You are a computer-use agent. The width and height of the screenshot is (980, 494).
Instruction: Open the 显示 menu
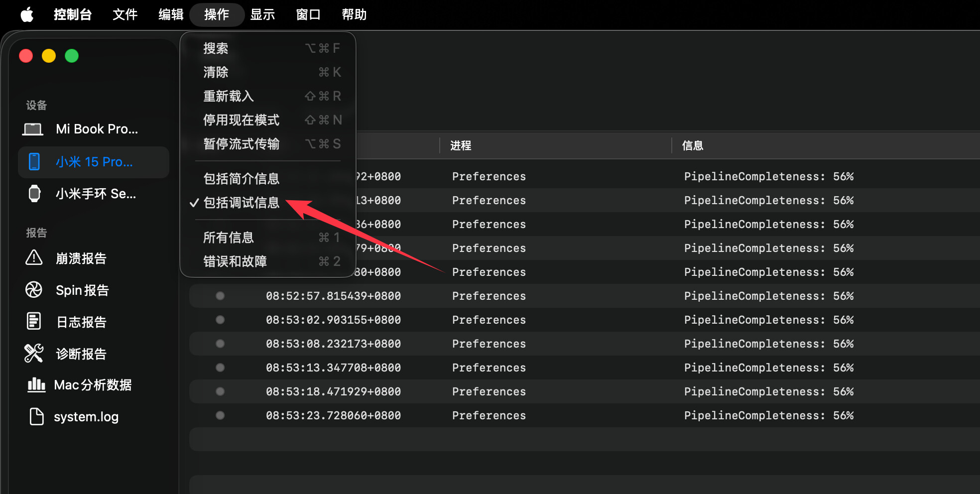pos(262,14)
